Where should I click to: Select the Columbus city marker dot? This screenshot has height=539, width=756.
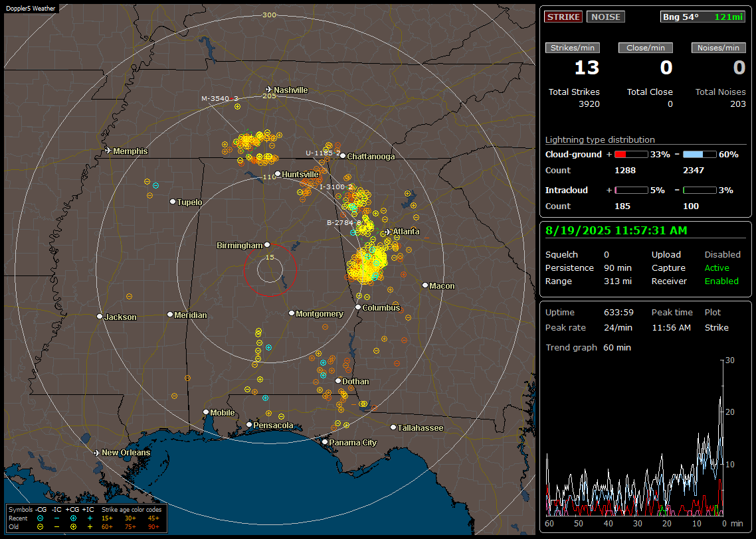[358, 307]
